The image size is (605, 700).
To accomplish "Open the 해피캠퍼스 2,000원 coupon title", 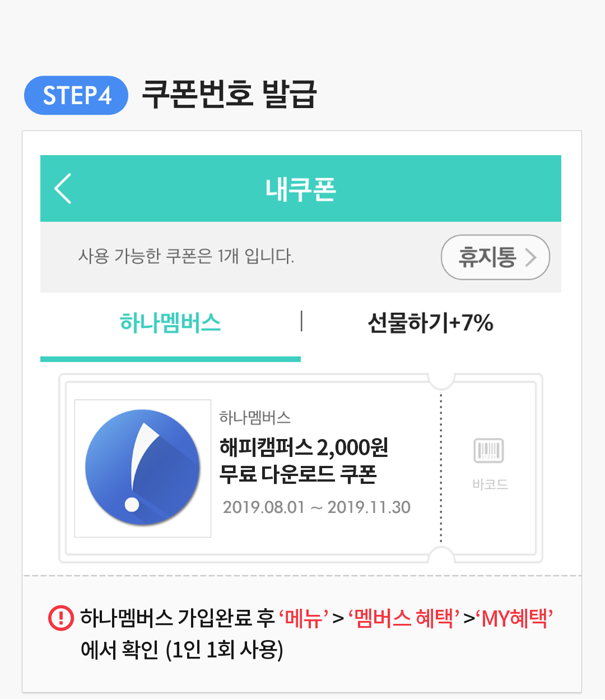I will [304, 447].
